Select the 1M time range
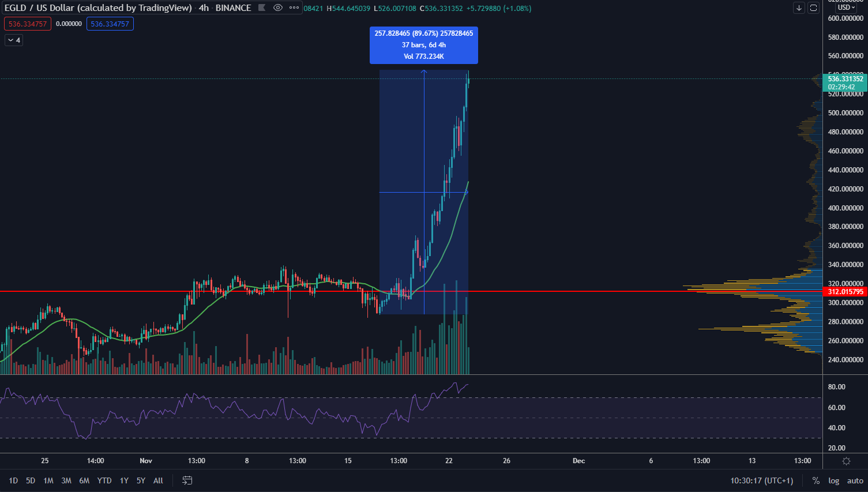The width and height of the screenshot is (868, 492). pyautogui.click(x=48, y=480)
